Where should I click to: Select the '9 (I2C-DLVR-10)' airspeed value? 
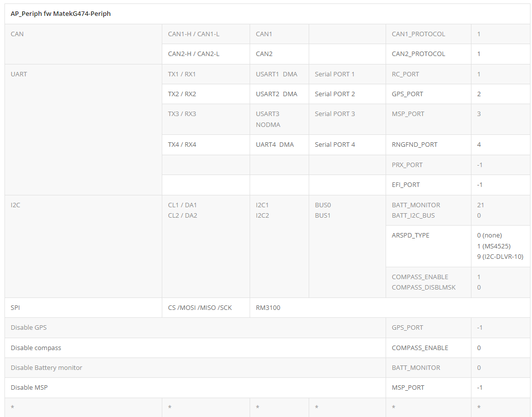pyautogui.click(x=500, y=257)
